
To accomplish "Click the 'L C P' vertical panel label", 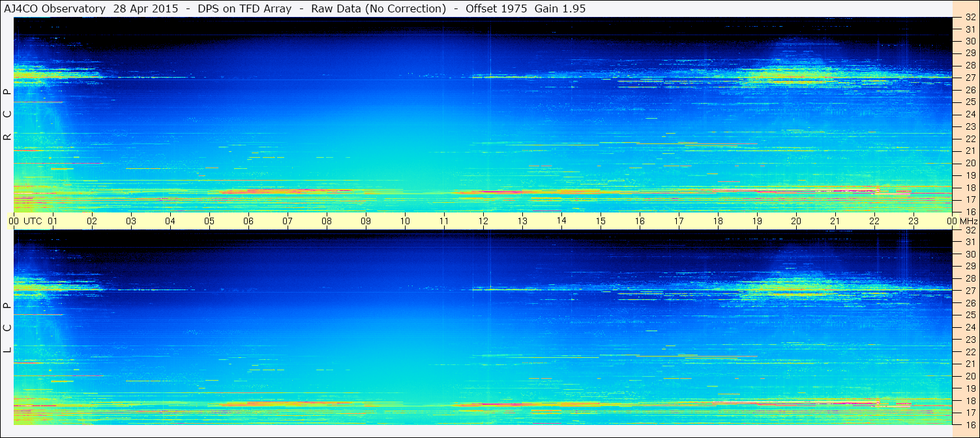I will coord(7,328).
